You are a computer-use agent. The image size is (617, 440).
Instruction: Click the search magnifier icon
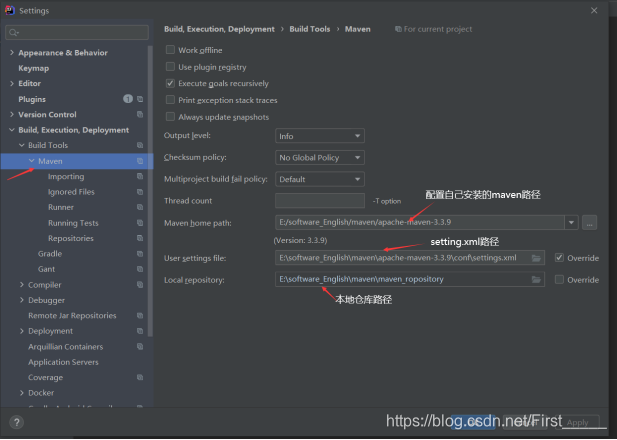[x=13, y=33]
